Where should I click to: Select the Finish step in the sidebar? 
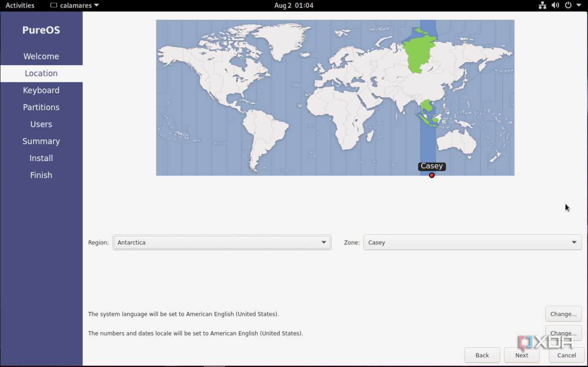tap(41, 175)
